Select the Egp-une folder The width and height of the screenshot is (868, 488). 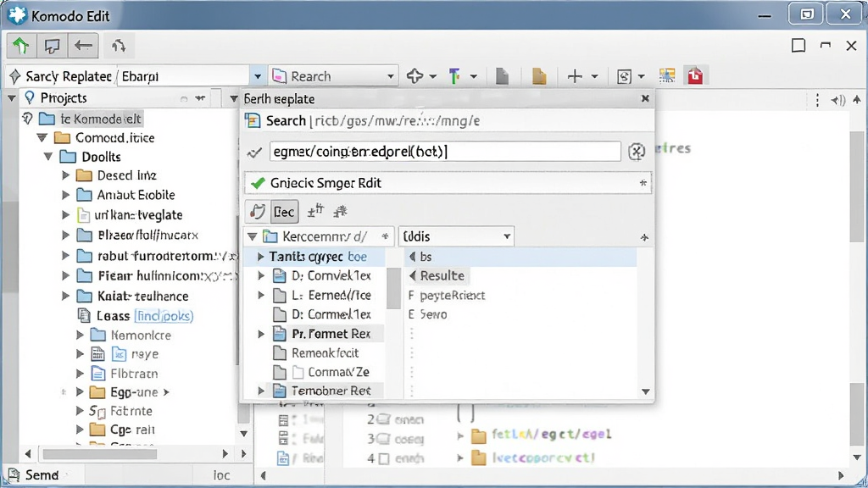point(134,392)
